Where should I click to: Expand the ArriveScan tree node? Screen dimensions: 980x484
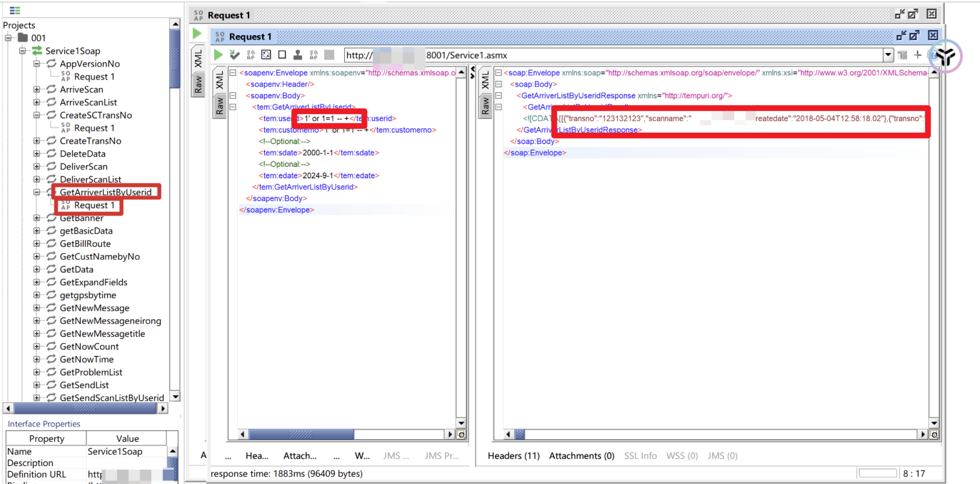(x=36, y=90)
